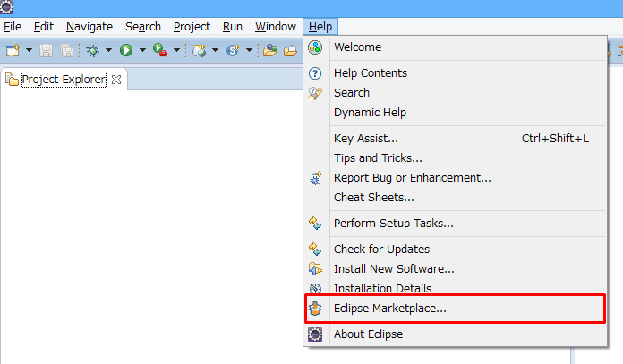Screen dimensions: 623x364
Task: Expand the Debug configurations dropdown arrow
Action: (108, 50)
